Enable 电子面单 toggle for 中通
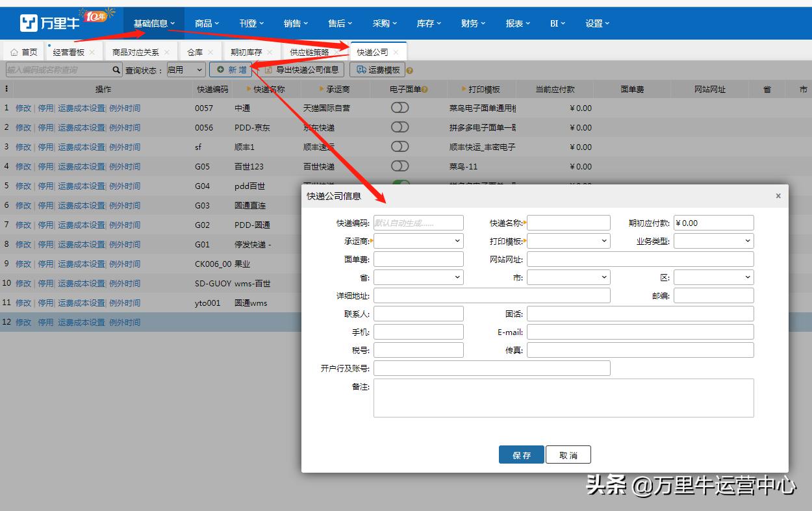The width and height of the screenshot is (812, 511). (400, 108)
